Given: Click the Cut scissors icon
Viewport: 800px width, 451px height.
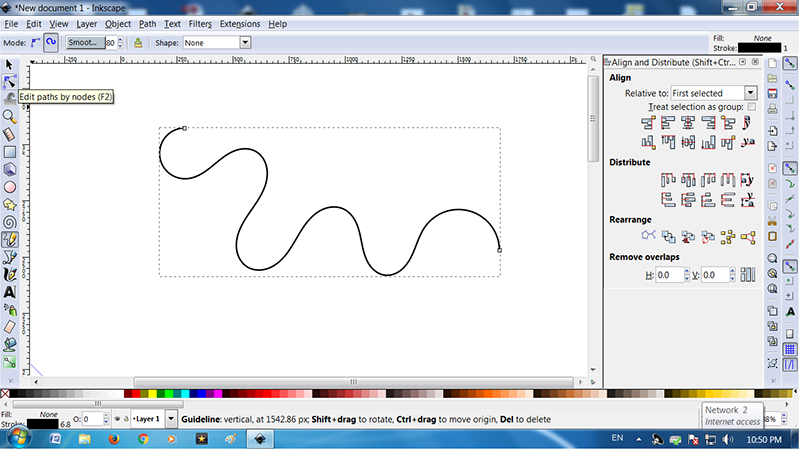Looking at the screenshot, I should click(x=772, y=221).
